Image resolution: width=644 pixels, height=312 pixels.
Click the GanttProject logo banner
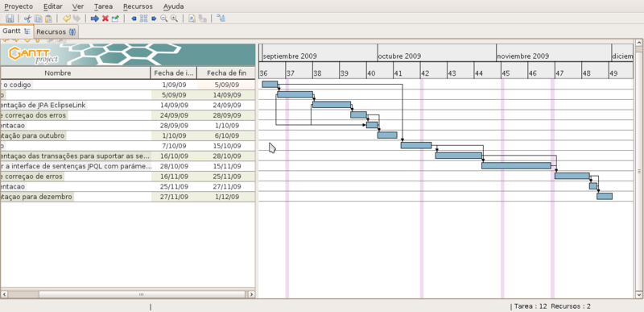click(128, 55)
